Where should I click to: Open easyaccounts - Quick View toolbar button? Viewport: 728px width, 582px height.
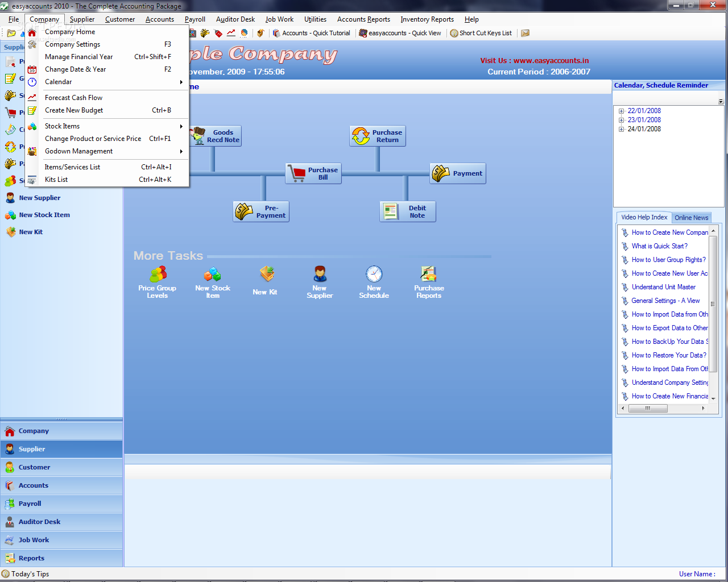(x=400, y=33)
